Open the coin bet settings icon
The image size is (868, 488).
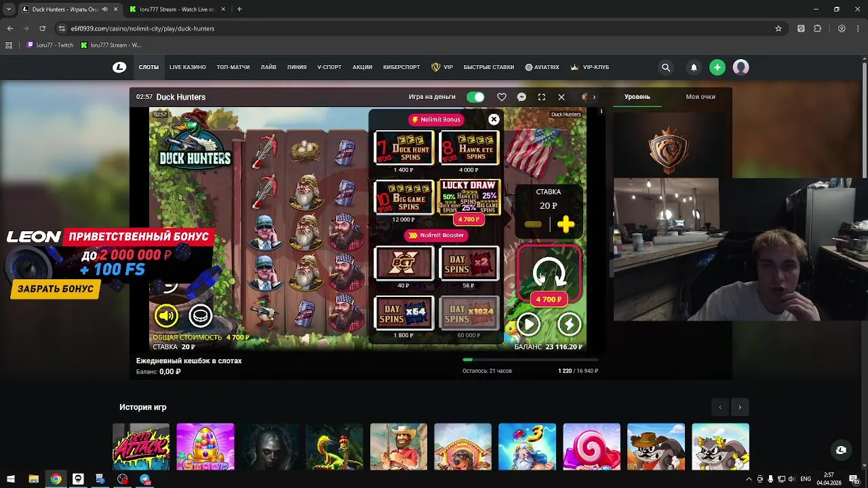200,315
